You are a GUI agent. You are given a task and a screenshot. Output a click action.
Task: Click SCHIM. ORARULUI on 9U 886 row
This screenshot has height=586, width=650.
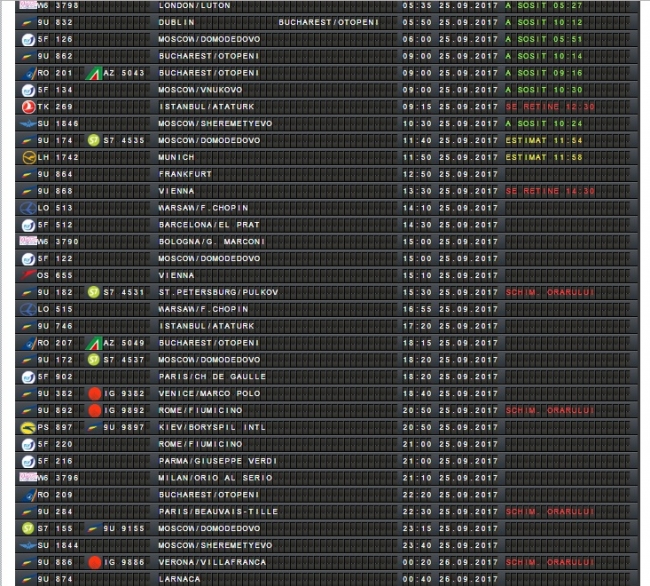click(x=550, y=562)
